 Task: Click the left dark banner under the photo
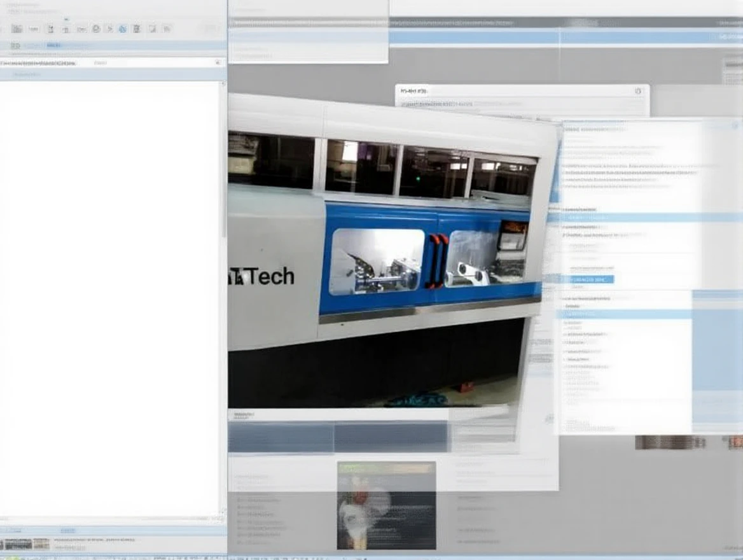tap(281, 438)
